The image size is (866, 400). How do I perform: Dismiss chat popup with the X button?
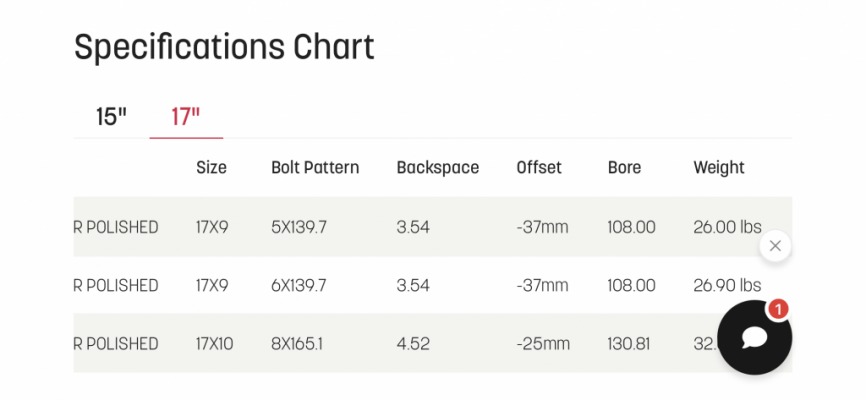(x=775, y=246)
